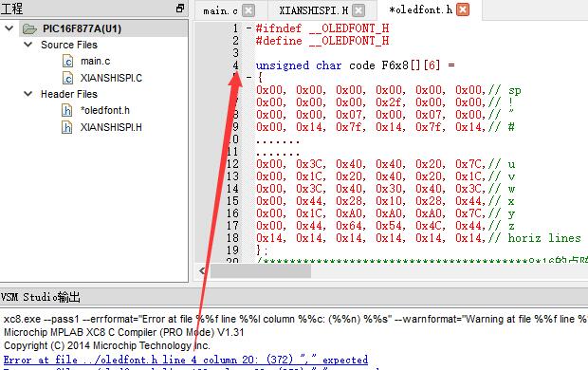Screen dimensions: 588x370
Task: Click the XIANSHISPI.H header file icon
Action: coord(66,127)
